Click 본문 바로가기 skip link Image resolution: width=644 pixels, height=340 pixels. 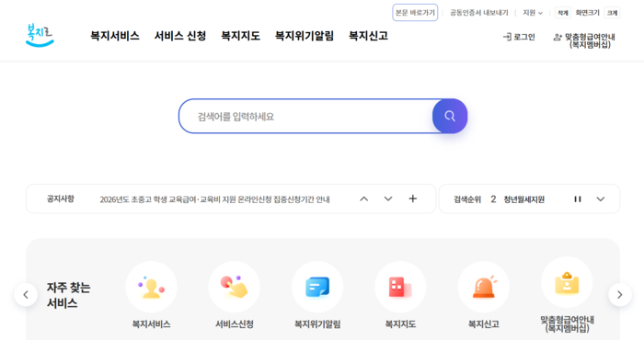415,13
